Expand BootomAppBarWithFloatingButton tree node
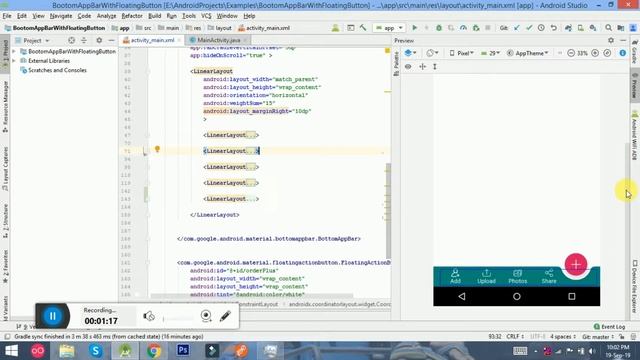Viewport: 640px width, 360px height. pyautogui.click(x=14, y=51)
